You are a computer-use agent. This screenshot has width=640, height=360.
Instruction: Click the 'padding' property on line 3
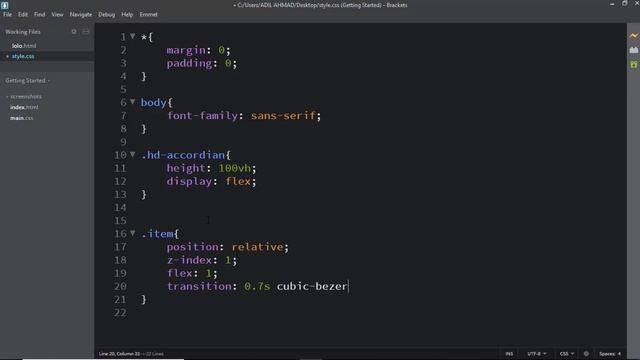(x=189, y=63)
